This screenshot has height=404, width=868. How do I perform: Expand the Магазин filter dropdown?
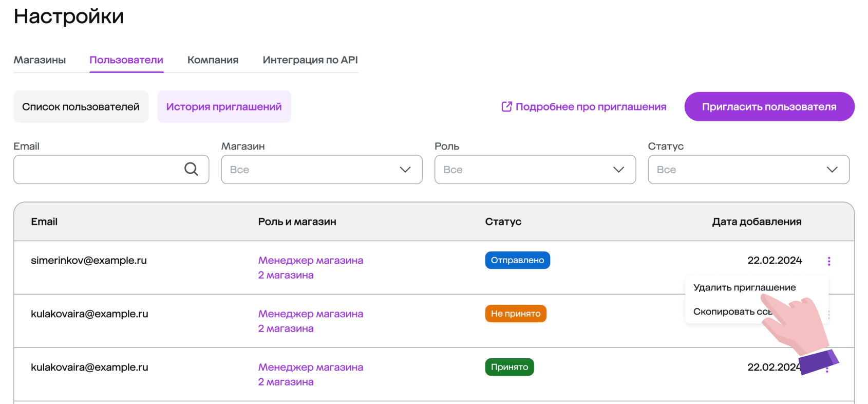point(322,170)
